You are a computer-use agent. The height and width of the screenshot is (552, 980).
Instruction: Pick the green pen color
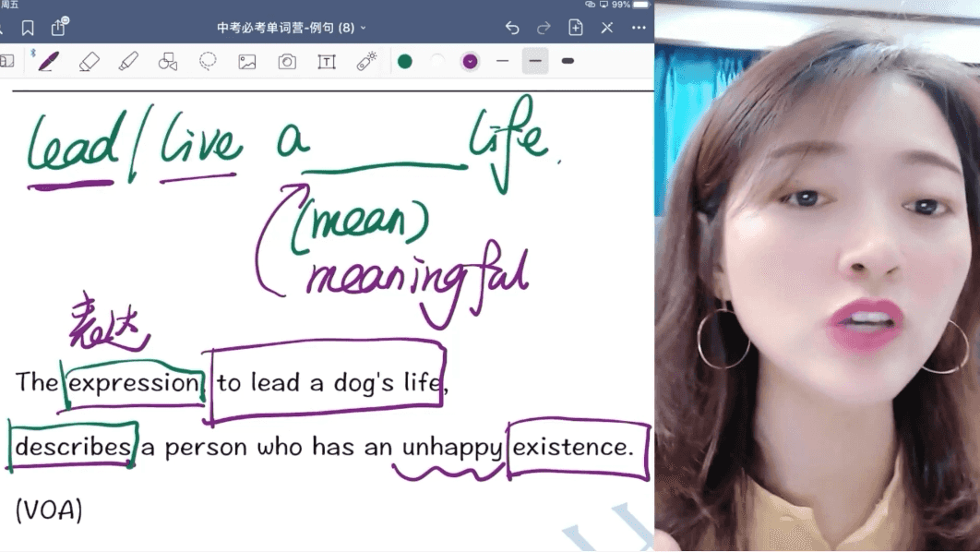(405, 62)
